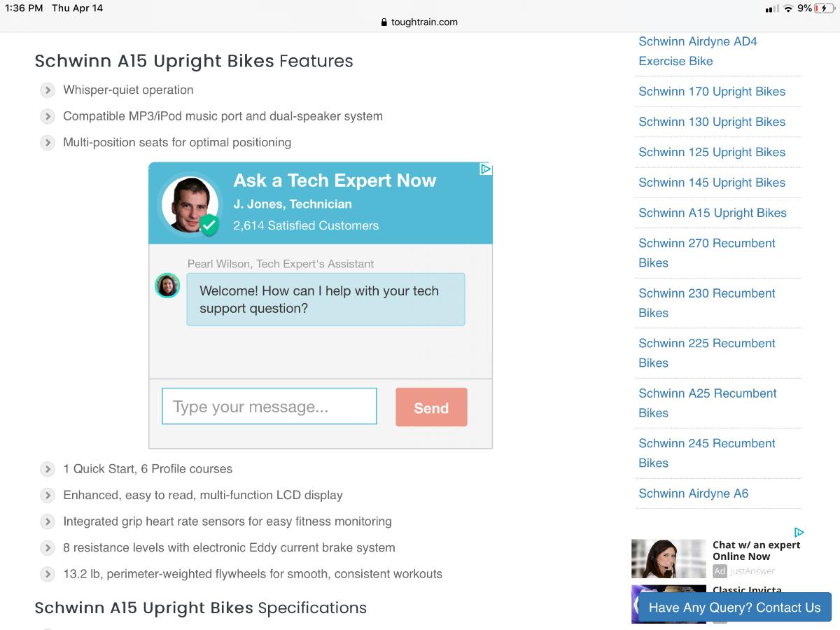Tap the toughtrain.com address bar

coord(419,22)
